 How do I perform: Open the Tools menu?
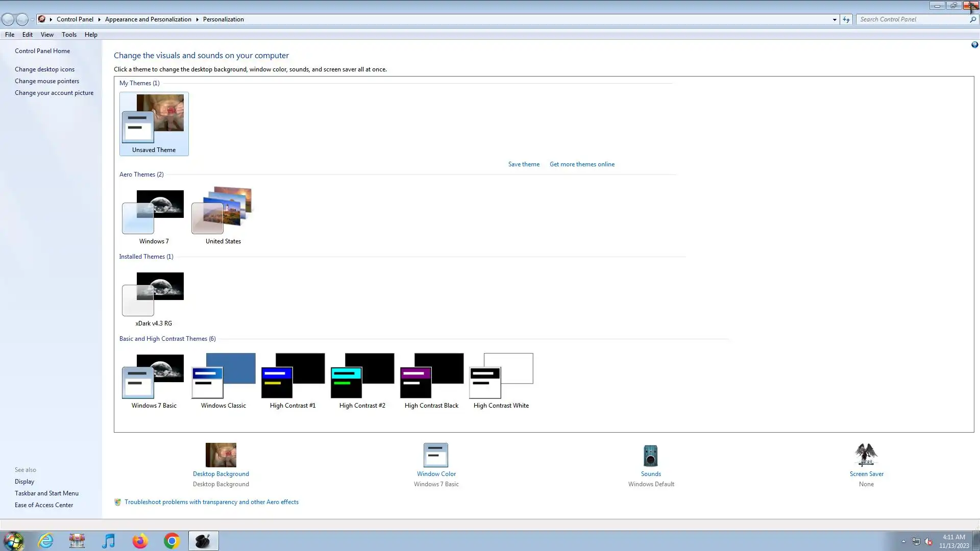click(69, 35)
